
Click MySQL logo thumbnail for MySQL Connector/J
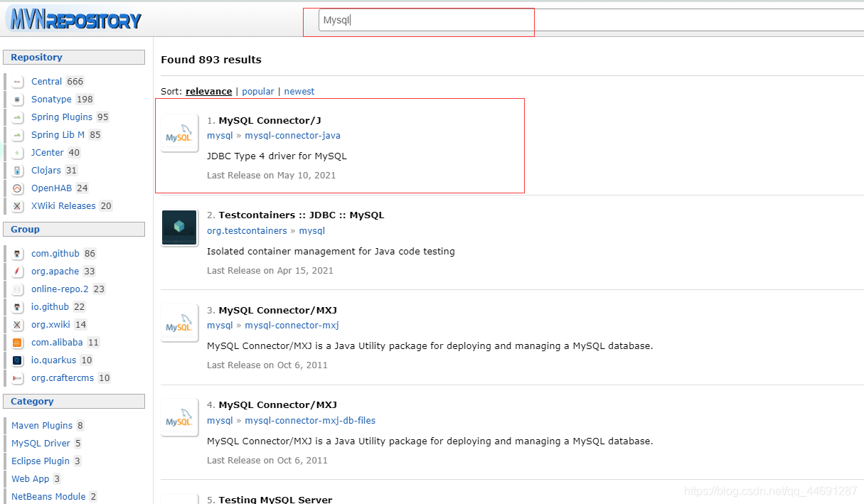pyautogui.click(x=179, y=134)
